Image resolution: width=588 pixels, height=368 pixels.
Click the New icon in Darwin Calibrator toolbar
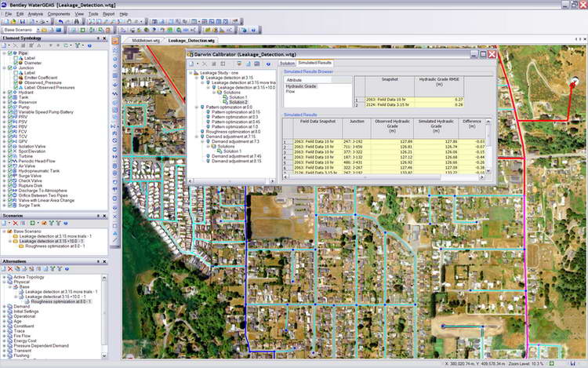coord(191,64)
